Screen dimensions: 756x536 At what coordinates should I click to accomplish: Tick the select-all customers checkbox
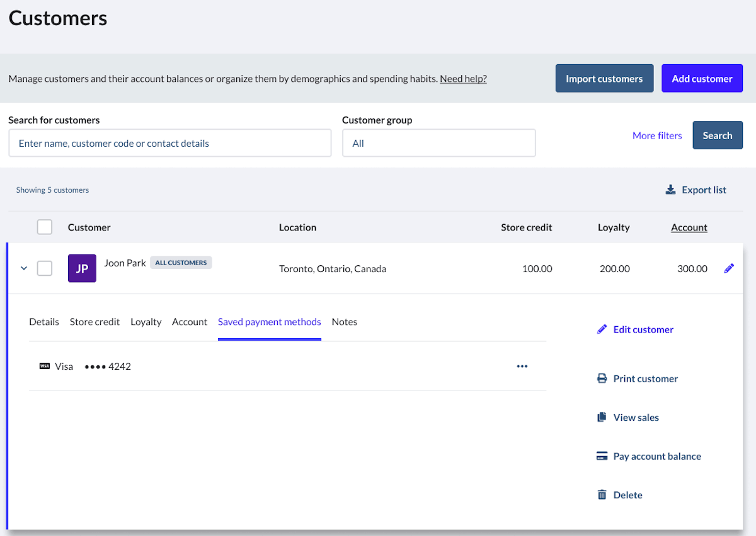(x=45, y=227)
